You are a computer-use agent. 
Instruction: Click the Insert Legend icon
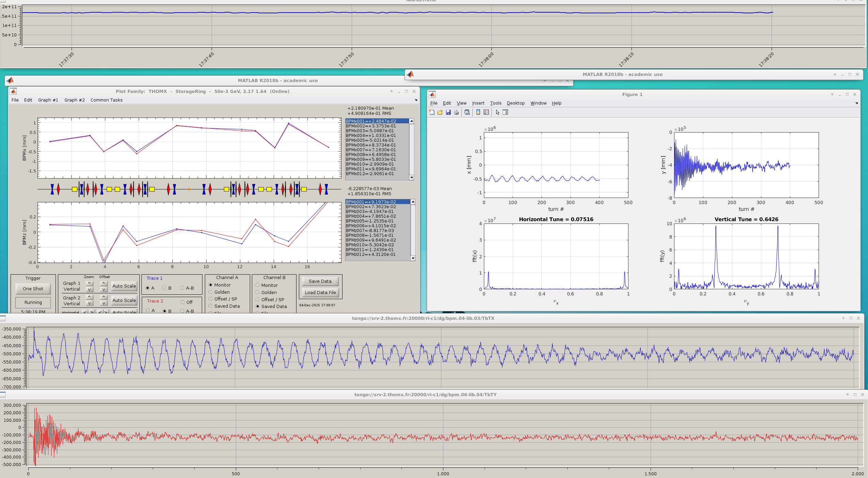[x=486, y=112]
